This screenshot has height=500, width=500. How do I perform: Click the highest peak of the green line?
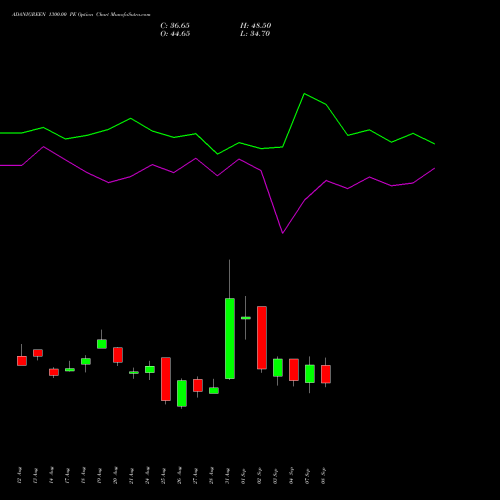pyautogui.click(x=304, y=94)
